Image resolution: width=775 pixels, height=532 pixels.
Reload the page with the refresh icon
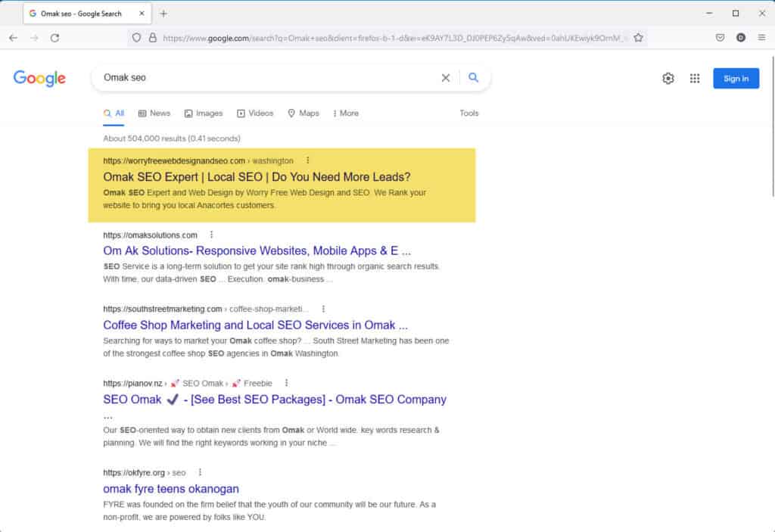click(54, 38)
